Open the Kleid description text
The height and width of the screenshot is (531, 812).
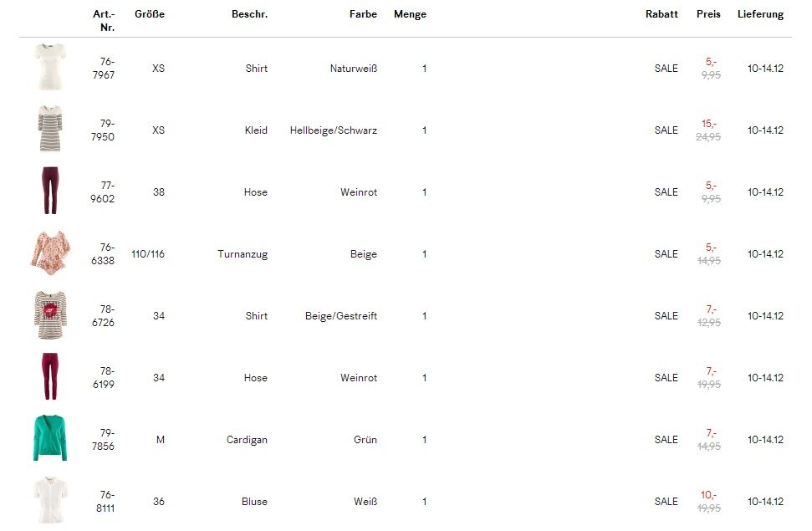256,130
